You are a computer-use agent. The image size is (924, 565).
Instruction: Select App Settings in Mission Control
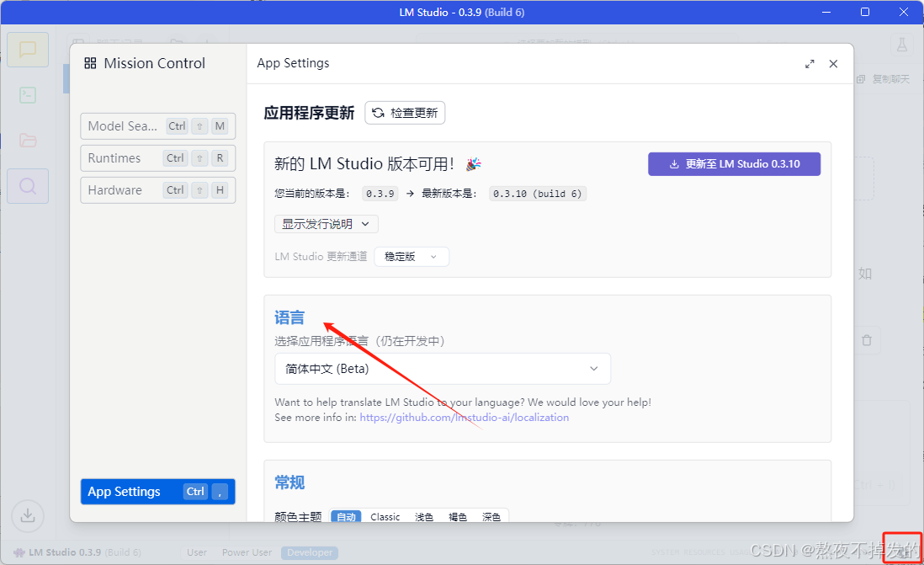point(158,491)
